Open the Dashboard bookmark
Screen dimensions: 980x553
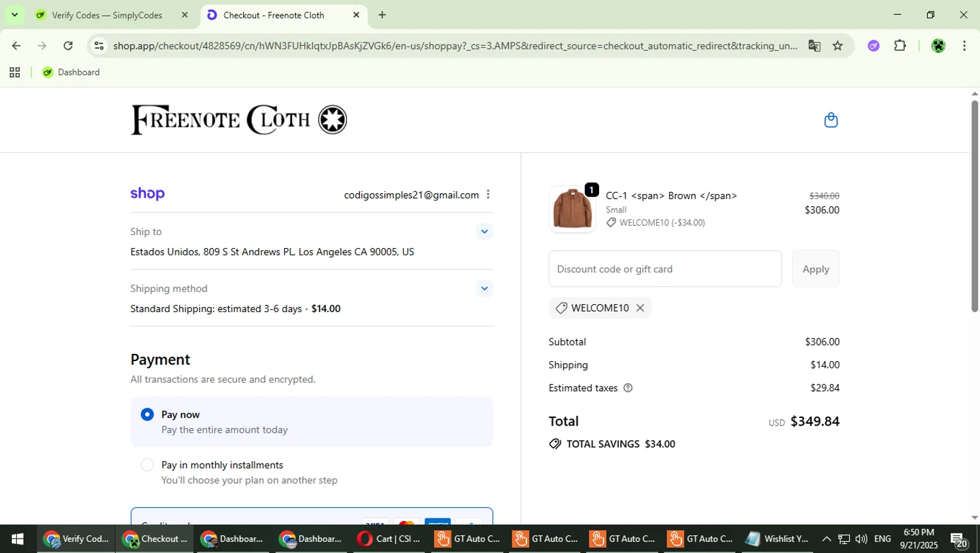click(x=71, y=72)
